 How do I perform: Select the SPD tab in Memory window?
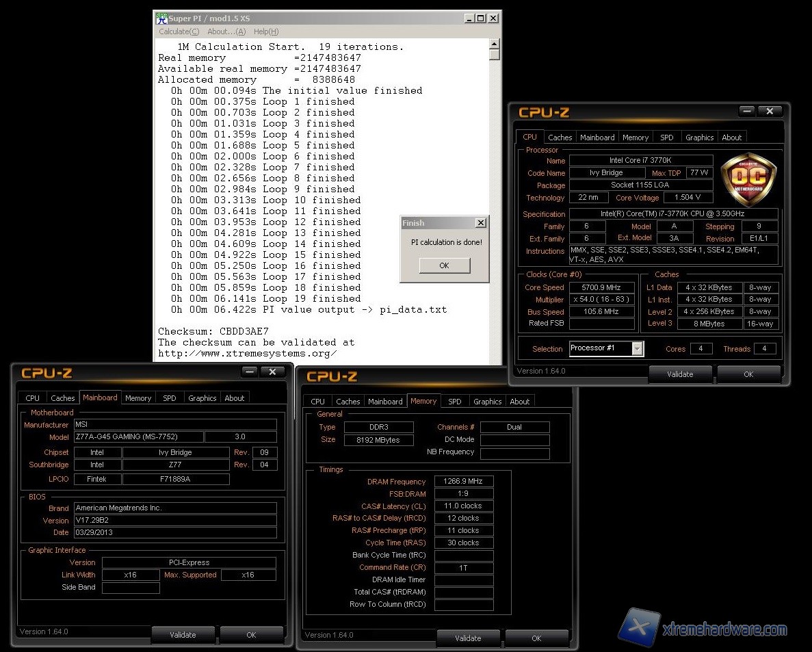[455, 402]
